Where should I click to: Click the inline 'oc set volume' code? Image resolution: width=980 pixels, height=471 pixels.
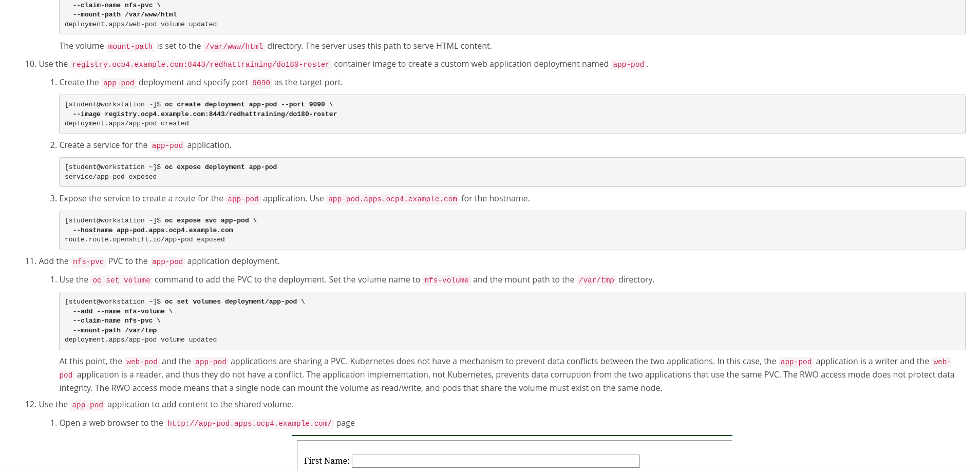121,280
